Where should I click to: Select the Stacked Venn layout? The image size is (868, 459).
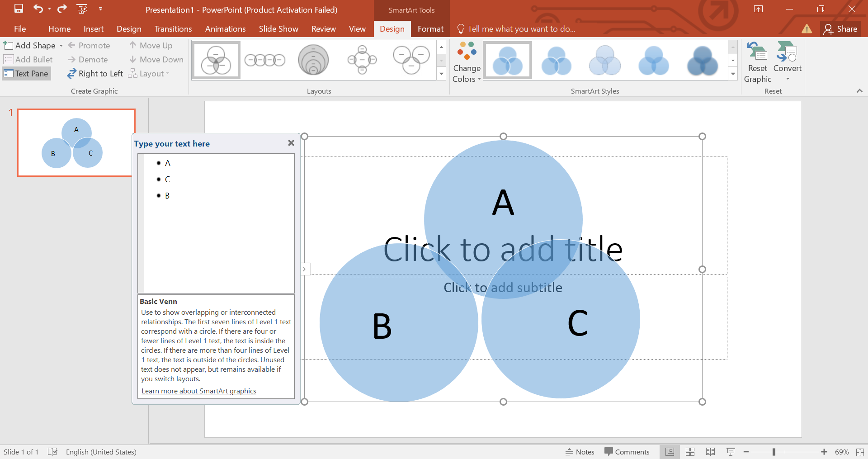coord(313,60)
